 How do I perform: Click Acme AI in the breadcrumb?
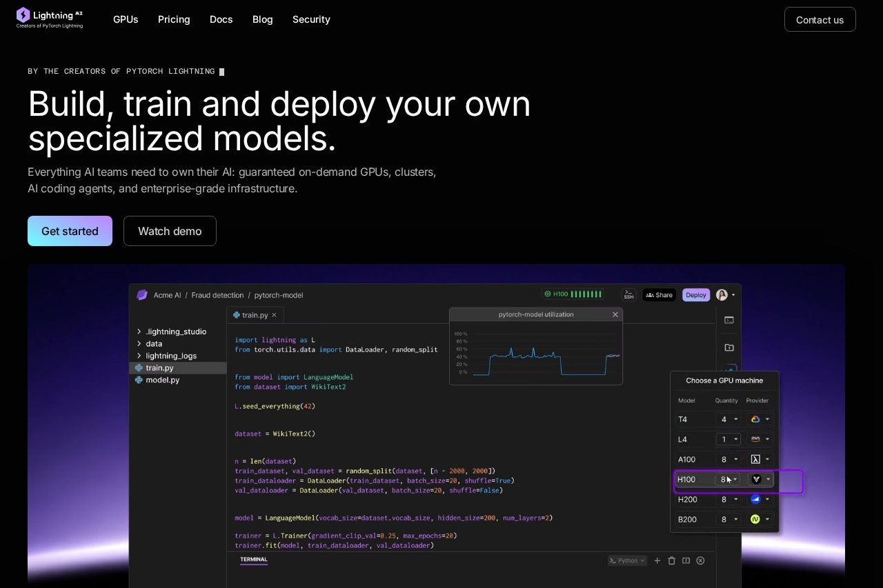click(167, 295)
